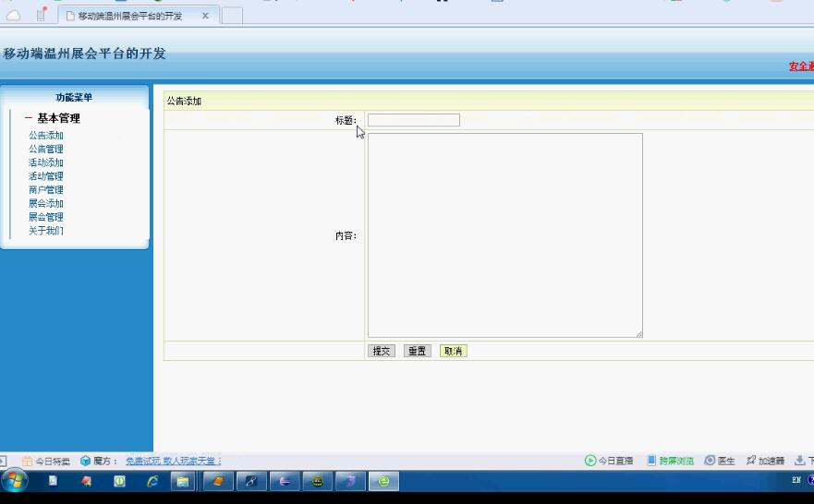
Task: Open 今日特卖 in the status bar
Action: pyautogui.click(x=45, y=461)
